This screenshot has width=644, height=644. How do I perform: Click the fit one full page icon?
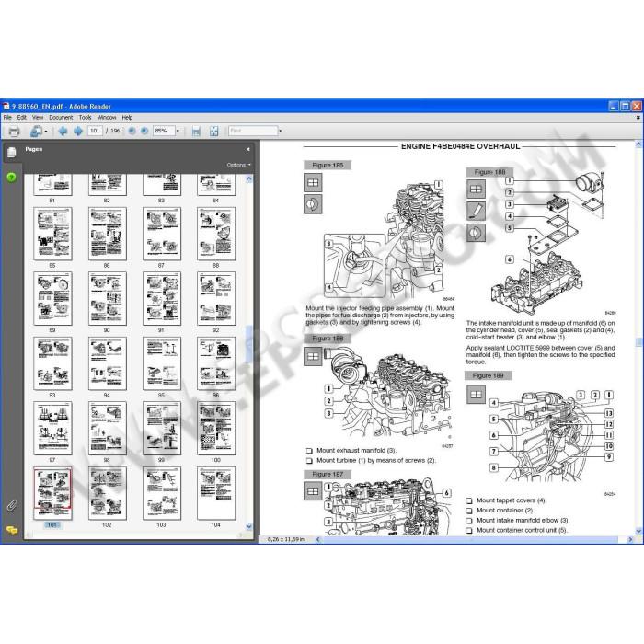214,131
